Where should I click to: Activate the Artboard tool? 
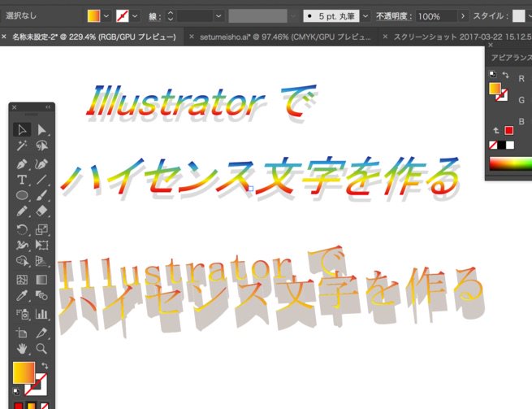pos(22,333)
